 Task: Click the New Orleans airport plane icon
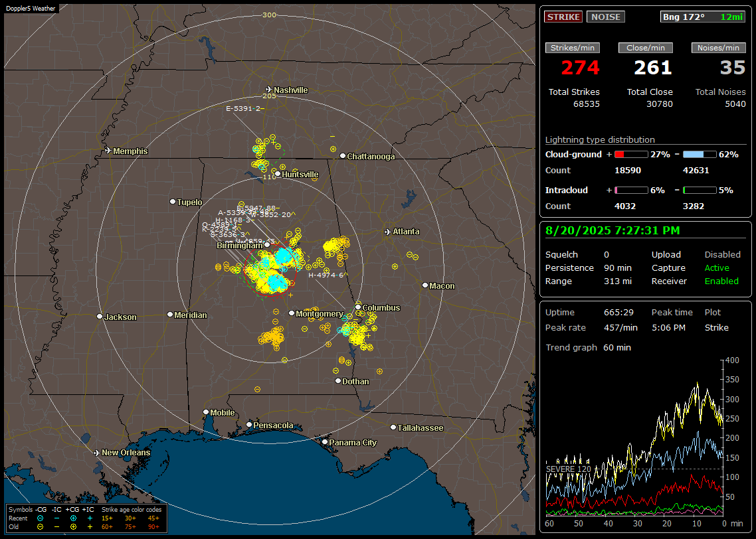97,453
